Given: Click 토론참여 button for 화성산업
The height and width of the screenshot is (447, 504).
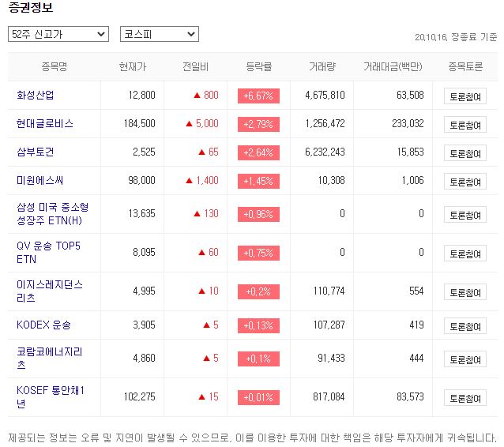Looking at the screenshot, I should point(465,96).
